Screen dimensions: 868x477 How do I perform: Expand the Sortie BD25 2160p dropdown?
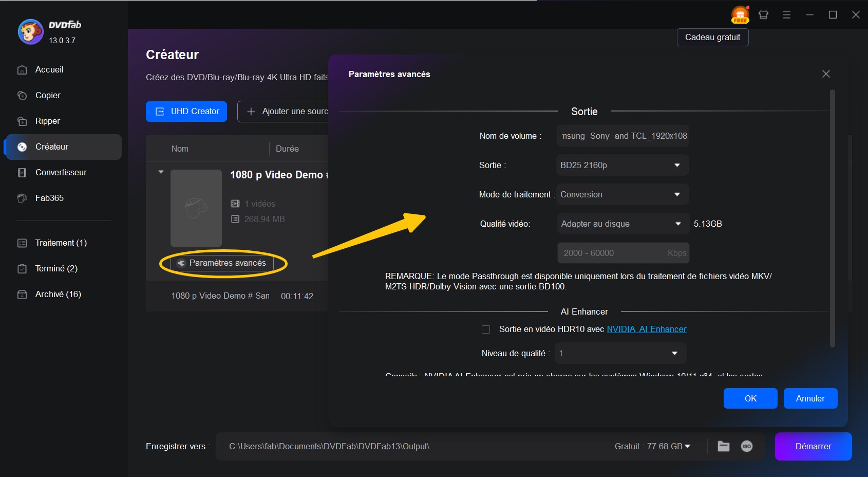click(x=622, y=165)
